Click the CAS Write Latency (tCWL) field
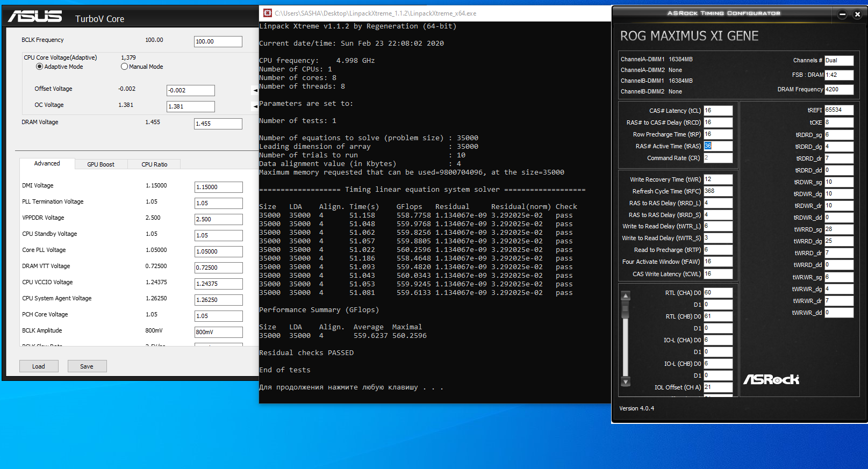This screenshot has height=469, width=868. point(718,274)
